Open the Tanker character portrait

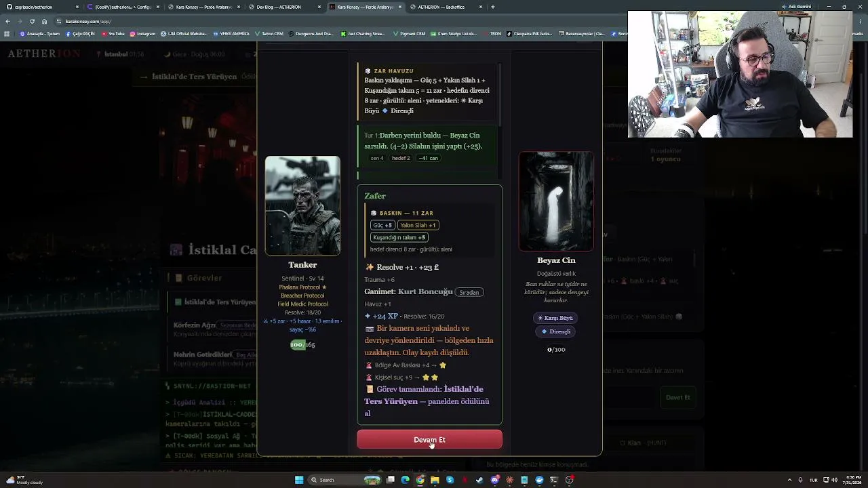[302, 205]
